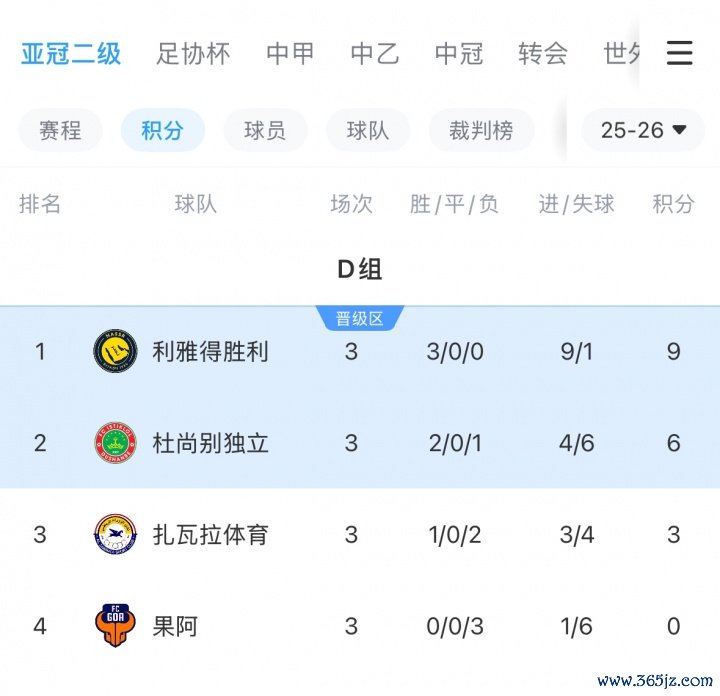
Task: Open the 25-26 season dropdown
Action: point(643,130)
